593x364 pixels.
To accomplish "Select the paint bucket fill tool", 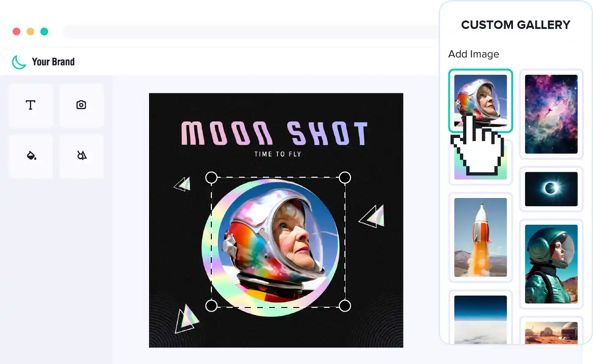I will 31,155.
